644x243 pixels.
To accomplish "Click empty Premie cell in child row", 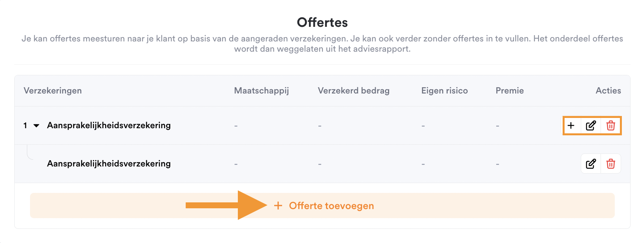I will click(497, 164).
